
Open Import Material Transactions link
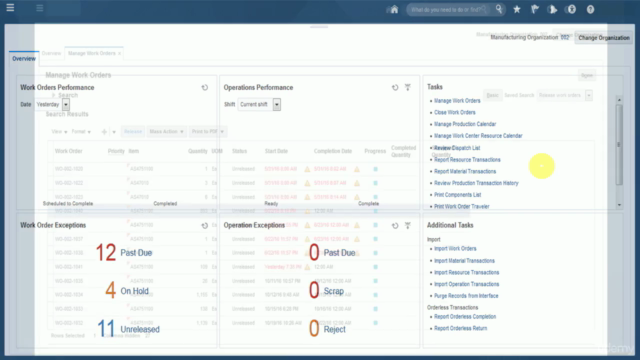(464, 261)
